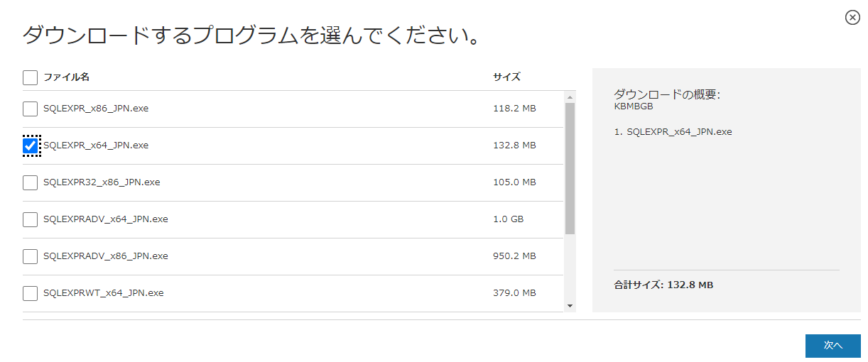Click the 合計サイズ total size text
Image resolution: width=868 pixels, height=362 pixels.
point(663,285)
